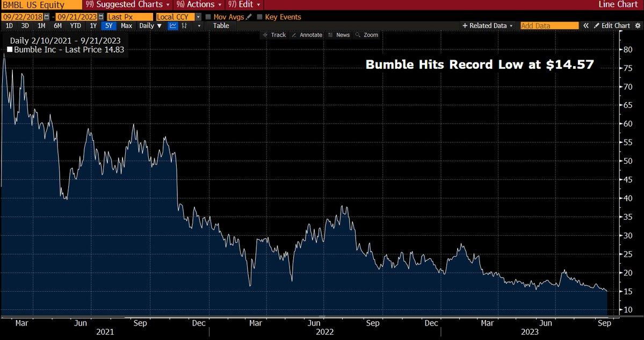
Task: Open the Daily periodicity dropdown
Action: (150, 25)
